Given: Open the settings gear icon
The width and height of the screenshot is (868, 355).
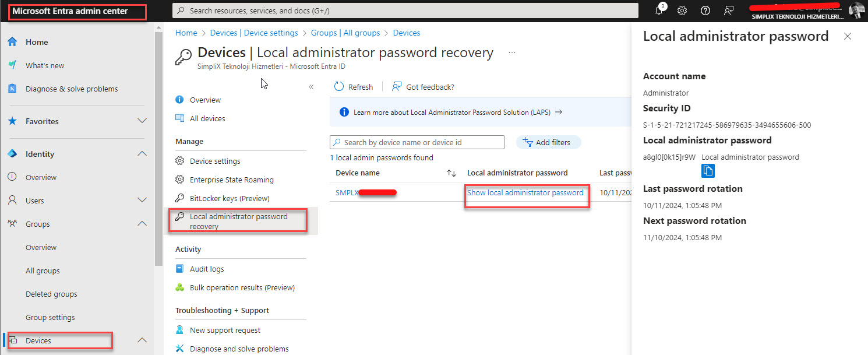Looking at the screenshot, I should click(x=682, y=10).
